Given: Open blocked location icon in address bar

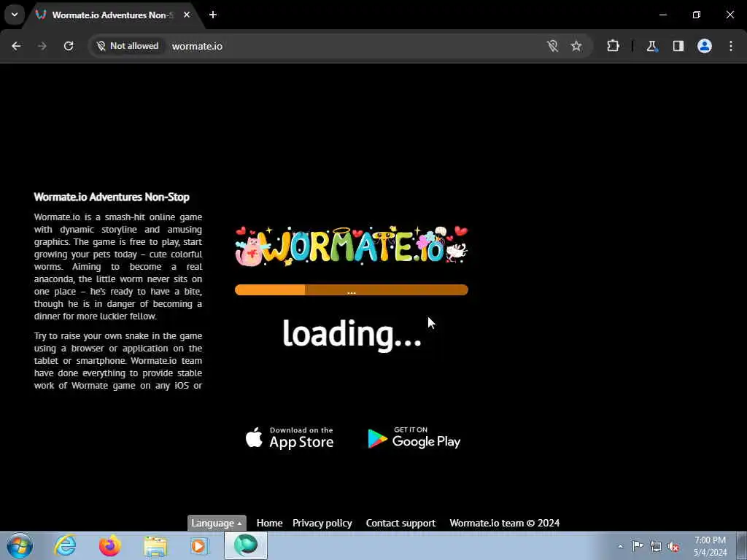Looking at the screenshot, I should (x=553, y=46).
